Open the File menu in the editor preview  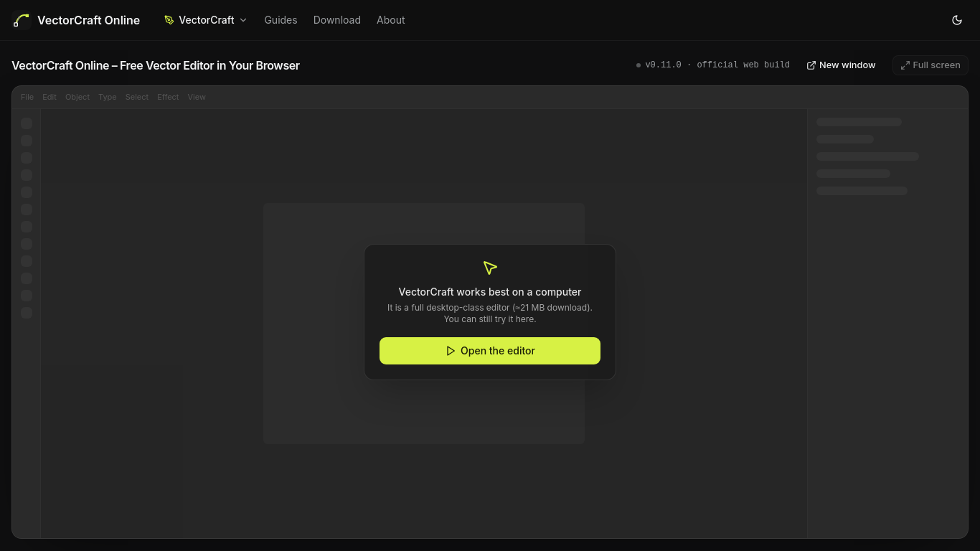pyautogui.click(x=27, y=97)
